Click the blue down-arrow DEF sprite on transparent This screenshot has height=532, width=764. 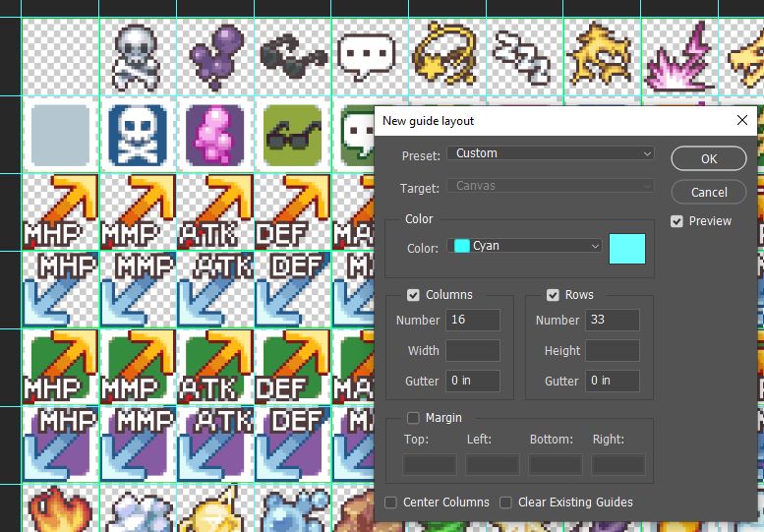point(293,290)
